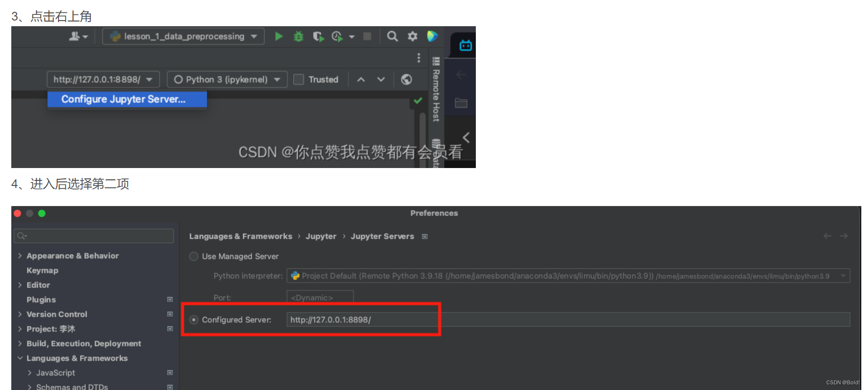Image resolution: width=868 pixels, height=390 pixels.
Task: Click project-level icon on Schemas and DTDs row
Action: click(x=170, y=387)
